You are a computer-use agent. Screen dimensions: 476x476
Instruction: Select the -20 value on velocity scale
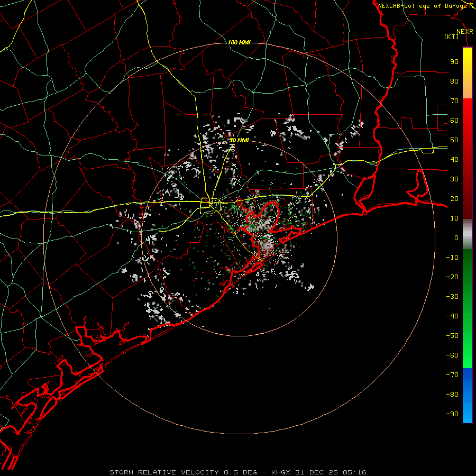click(x=452, y=277)
